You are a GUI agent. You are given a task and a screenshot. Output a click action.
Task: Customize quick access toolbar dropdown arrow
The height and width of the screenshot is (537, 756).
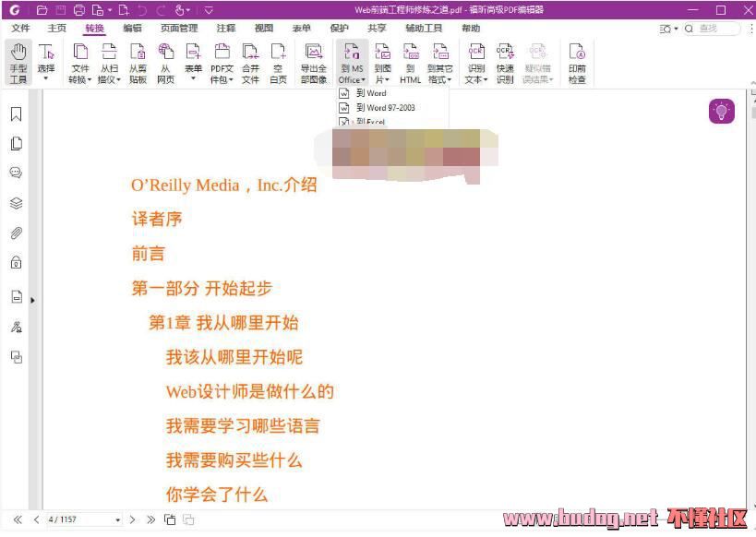coord(209,9)
